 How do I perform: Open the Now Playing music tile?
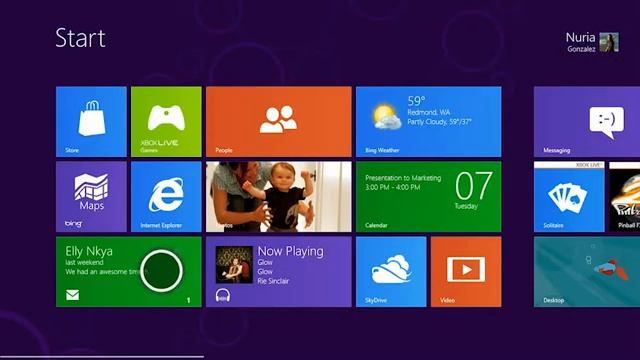tap(279, 272)
